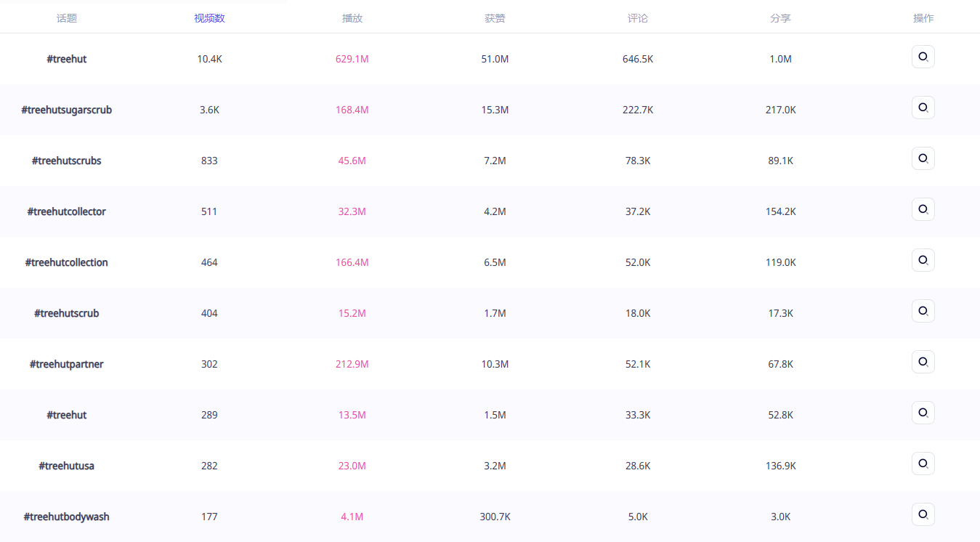Screen dimensions: 980x542
Task: Sort by the 视频数 column header
Action: [x=209, y=18]
